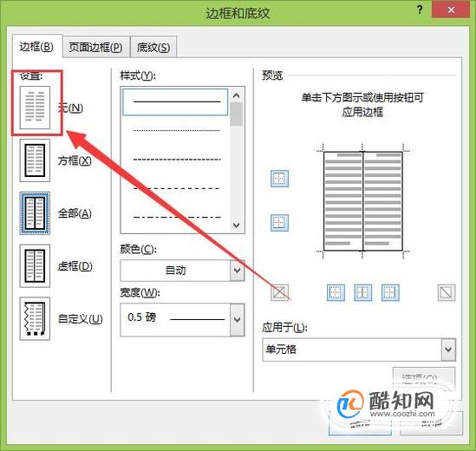Image resolution: width=476 pixels, height=451 pixels.
Task: Select the 无(N) no-border setting icon
Action: (x=35, y=108)
